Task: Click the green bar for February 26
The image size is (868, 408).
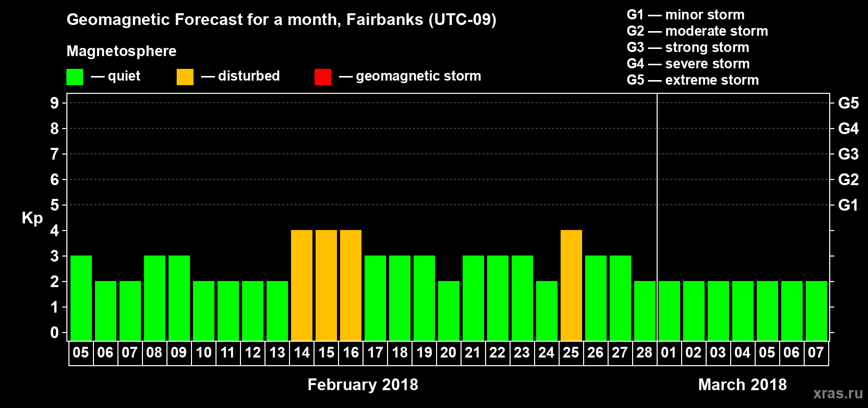Action: coord(596,298)
